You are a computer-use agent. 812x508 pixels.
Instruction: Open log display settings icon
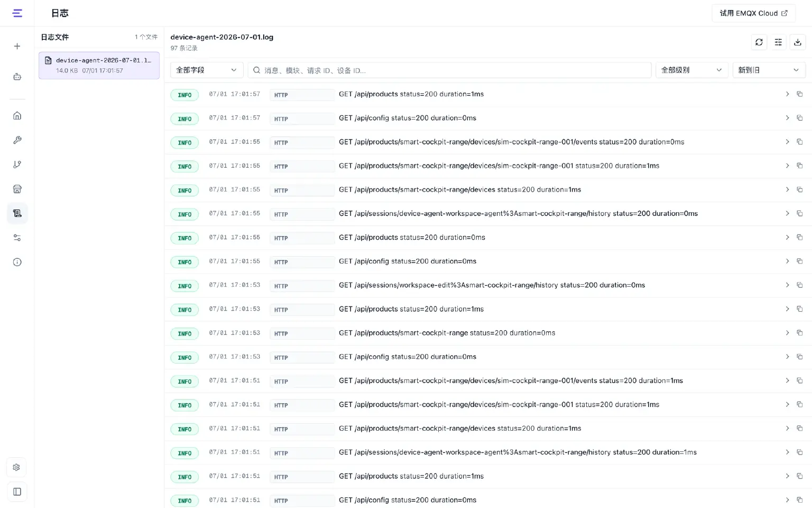tap(778, 42)
